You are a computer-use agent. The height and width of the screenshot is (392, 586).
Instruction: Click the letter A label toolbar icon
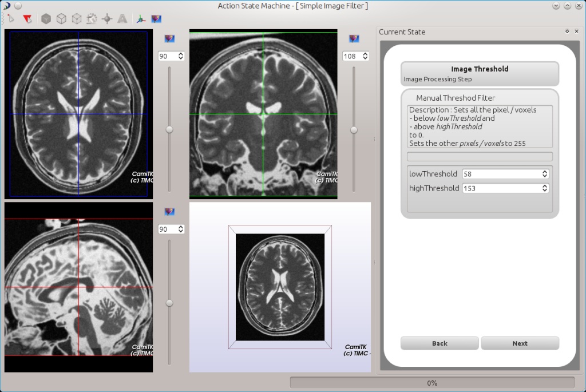click(x=122, y=19)
